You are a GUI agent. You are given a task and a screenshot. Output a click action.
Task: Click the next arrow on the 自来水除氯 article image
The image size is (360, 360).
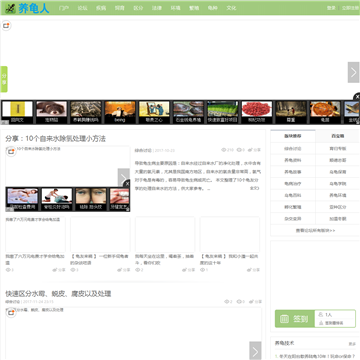pyautogui.click(x=124, y=179)
